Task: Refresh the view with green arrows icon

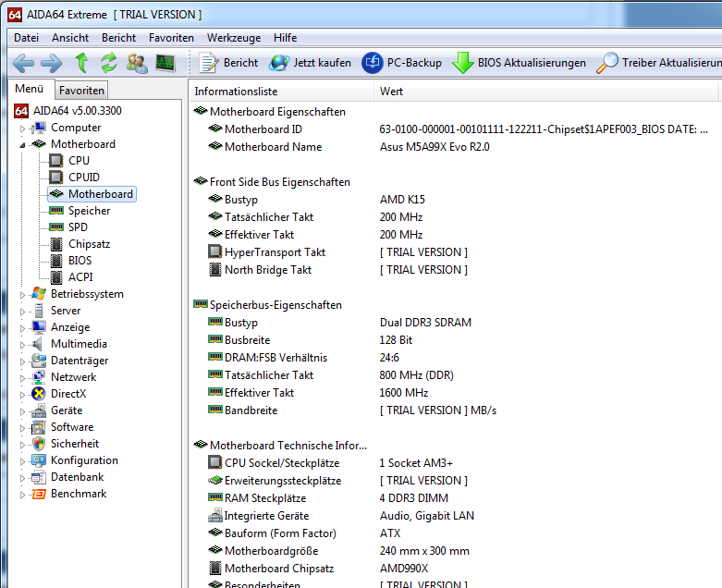Action: click(109, 63)
